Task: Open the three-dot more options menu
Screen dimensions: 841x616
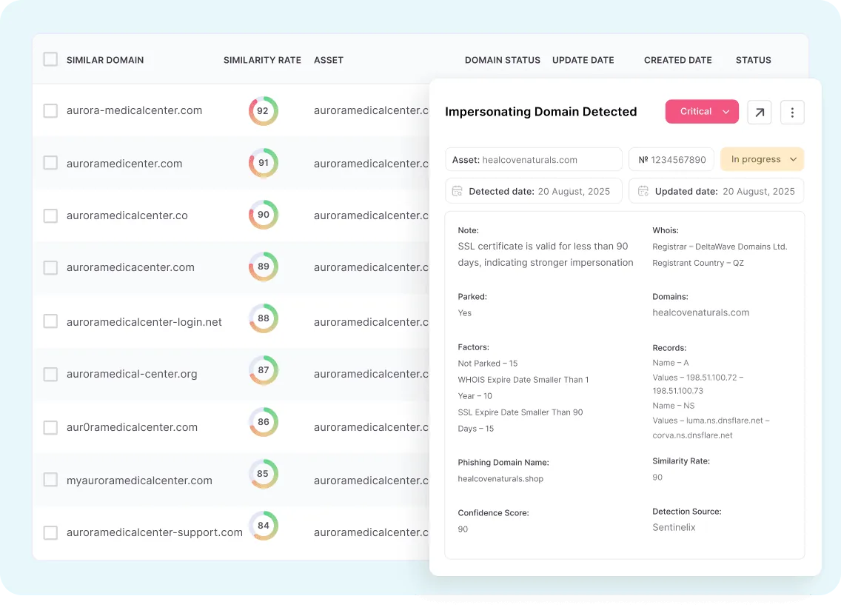Action: point(792,112)
